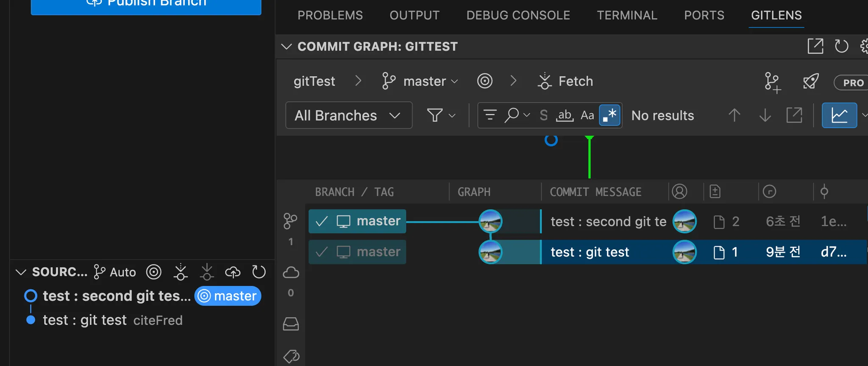The width and height of the screenshot is (868, 366).
Task: Click the tags sidebar icon
Action: (x=291, y=356)
